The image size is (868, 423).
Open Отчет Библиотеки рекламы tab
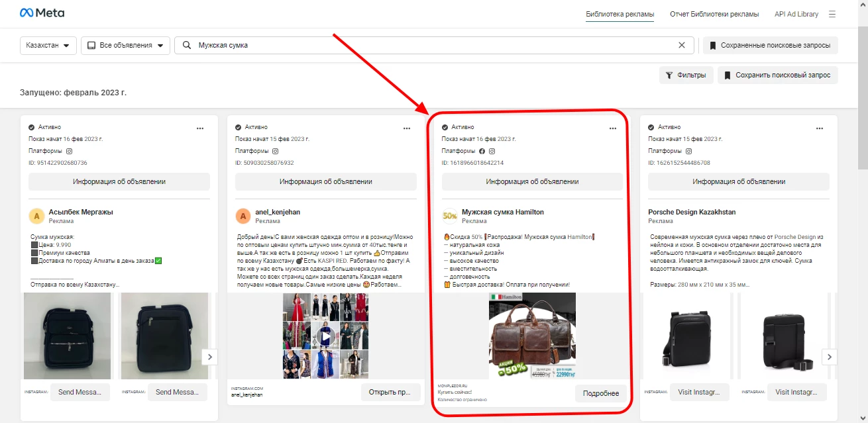[714, 14]
